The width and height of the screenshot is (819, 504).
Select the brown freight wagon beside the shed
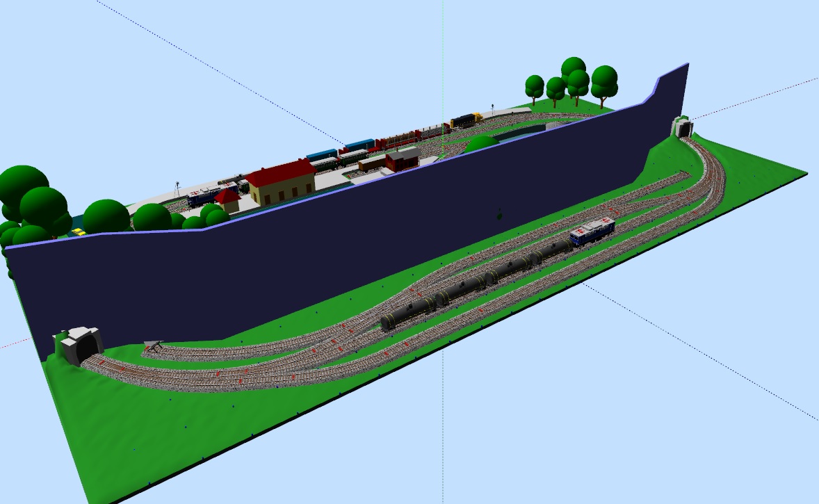point(372,163)
